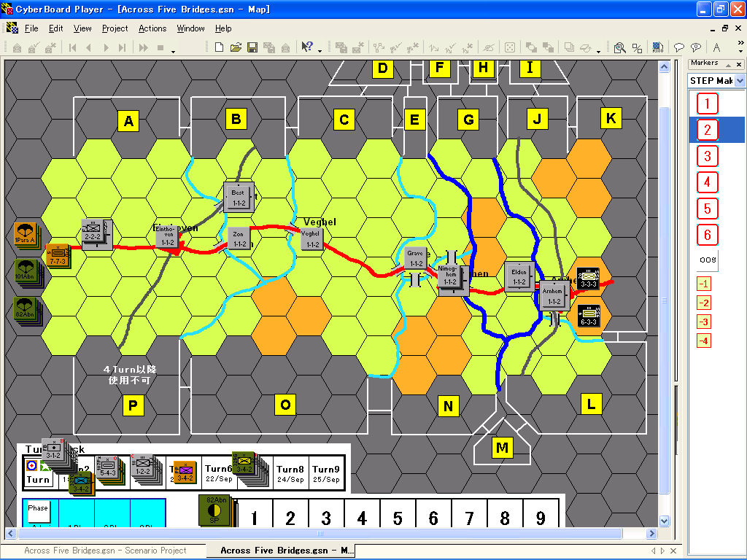Click the Arnhem 1-1-2 counter
Image resolution: width=747 pixels, height=560 pixels.
(x=553, y=296)
